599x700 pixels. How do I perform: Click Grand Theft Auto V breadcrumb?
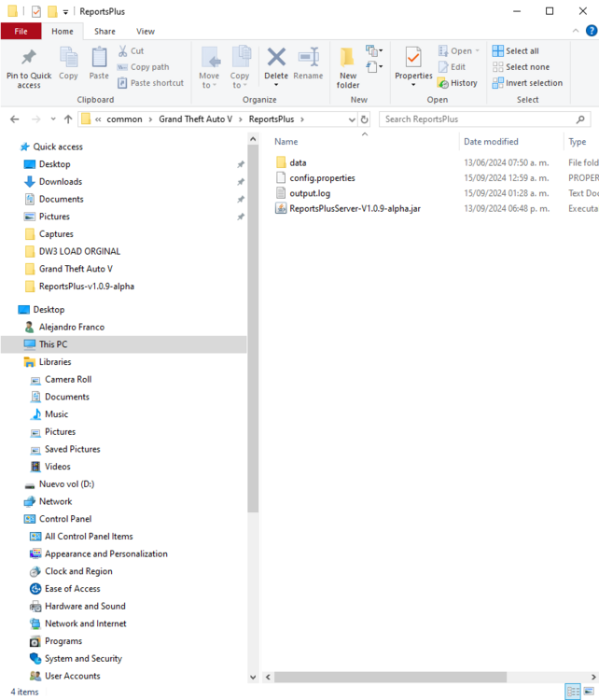[196, 119]
